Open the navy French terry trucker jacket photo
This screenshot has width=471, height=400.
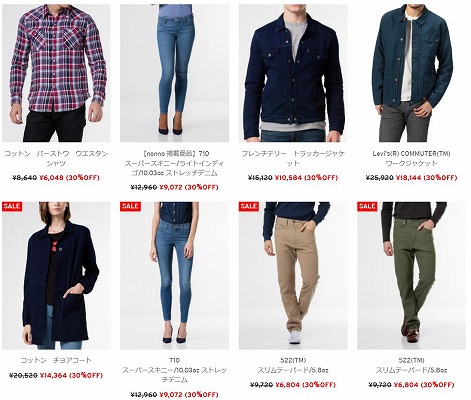293,73
